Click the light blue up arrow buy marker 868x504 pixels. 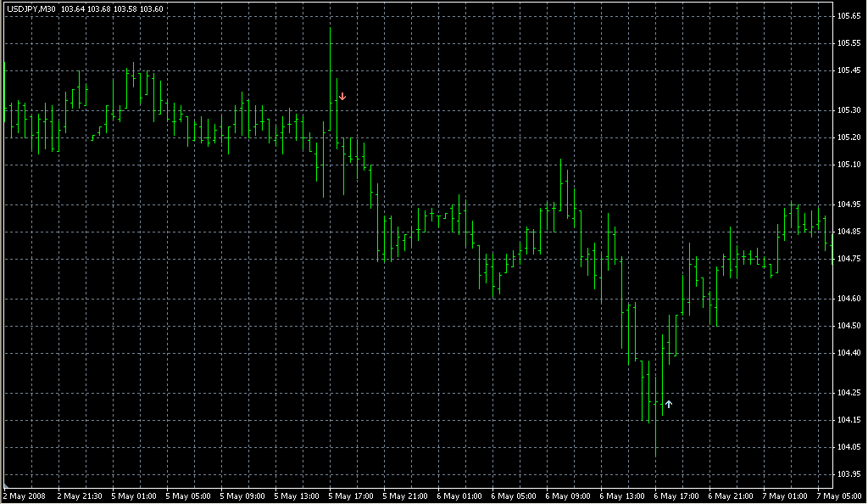click(669, 405)
